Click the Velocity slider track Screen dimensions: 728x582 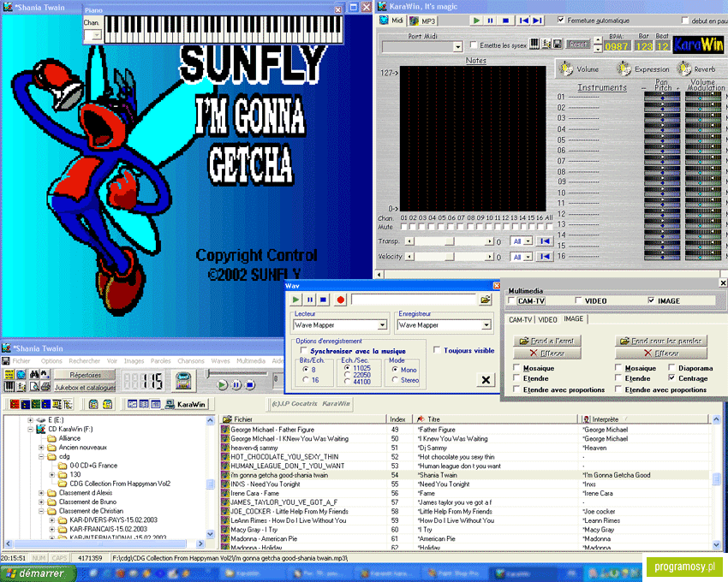point(450,257)
